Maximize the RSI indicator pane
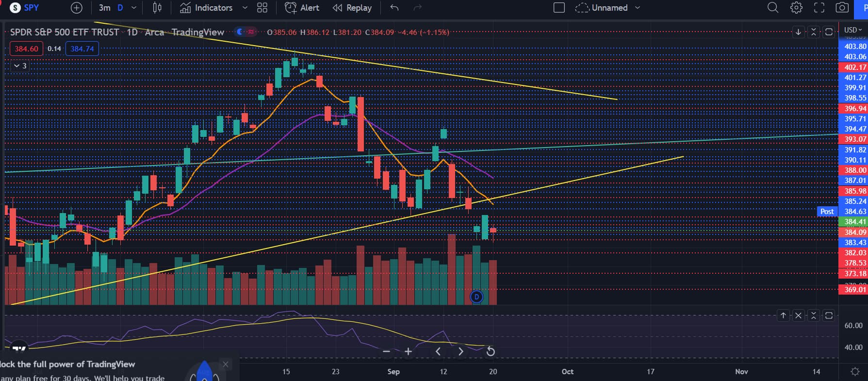Image resolution: width=868 pixels, height=381 pixels. pos(829,315)
